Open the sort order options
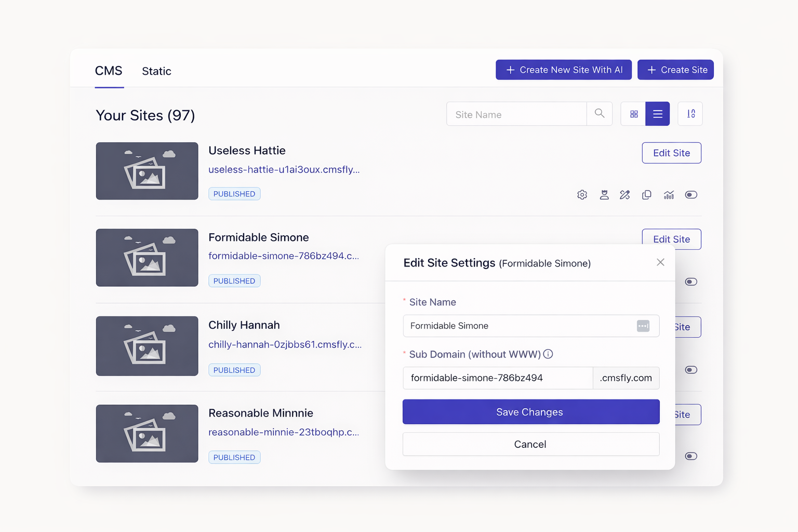The height and width of the screenshot is (532, 798). [690, 114]
